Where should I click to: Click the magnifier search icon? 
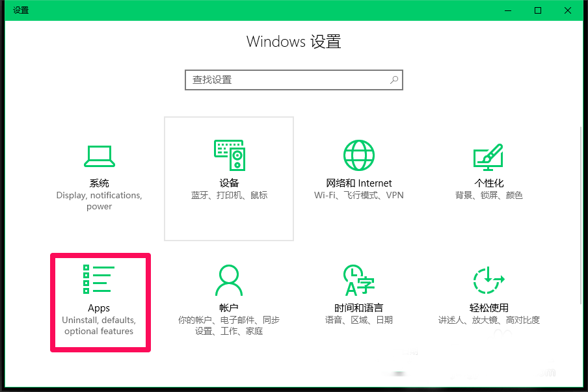(x=394, y=80)
